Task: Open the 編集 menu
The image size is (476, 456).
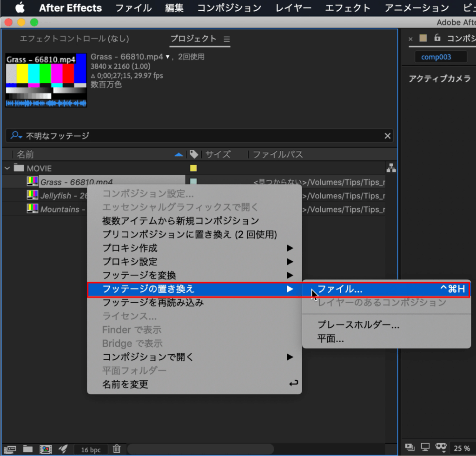Action: (x=174, y=8)
